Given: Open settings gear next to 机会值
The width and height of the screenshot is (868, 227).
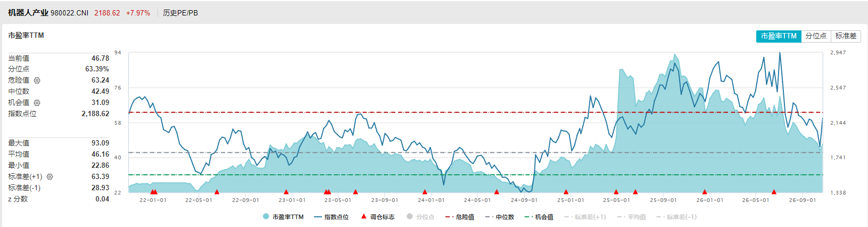Looking at the screenshot, I should [37, 103].
